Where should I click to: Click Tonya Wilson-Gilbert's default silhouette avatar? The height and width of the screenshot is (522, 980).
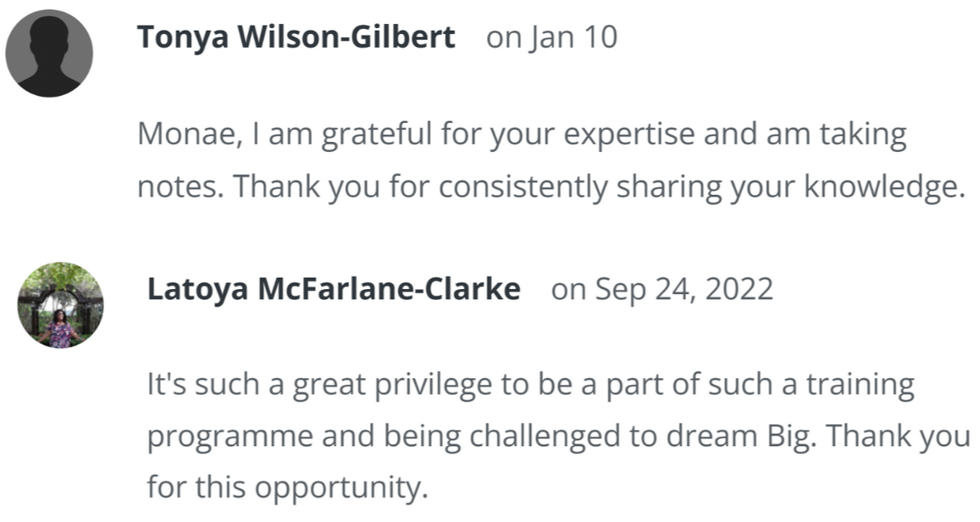50,53
